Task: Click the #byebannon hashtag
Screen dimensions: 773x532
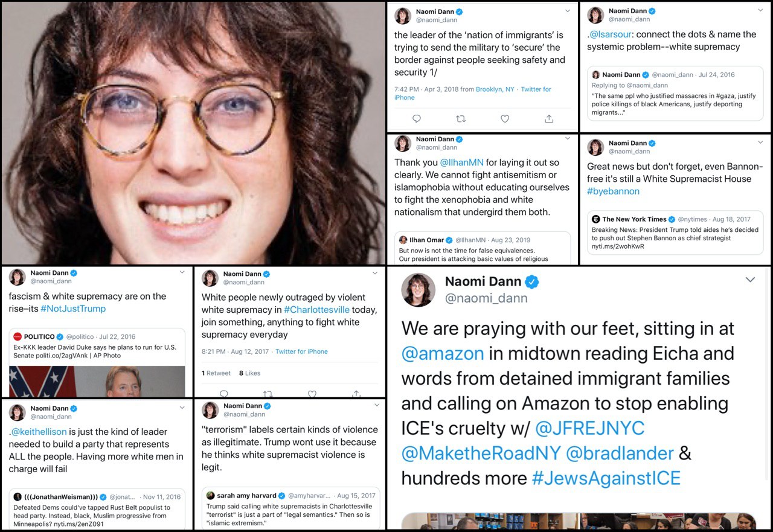Action: click(x=613, y=191)
